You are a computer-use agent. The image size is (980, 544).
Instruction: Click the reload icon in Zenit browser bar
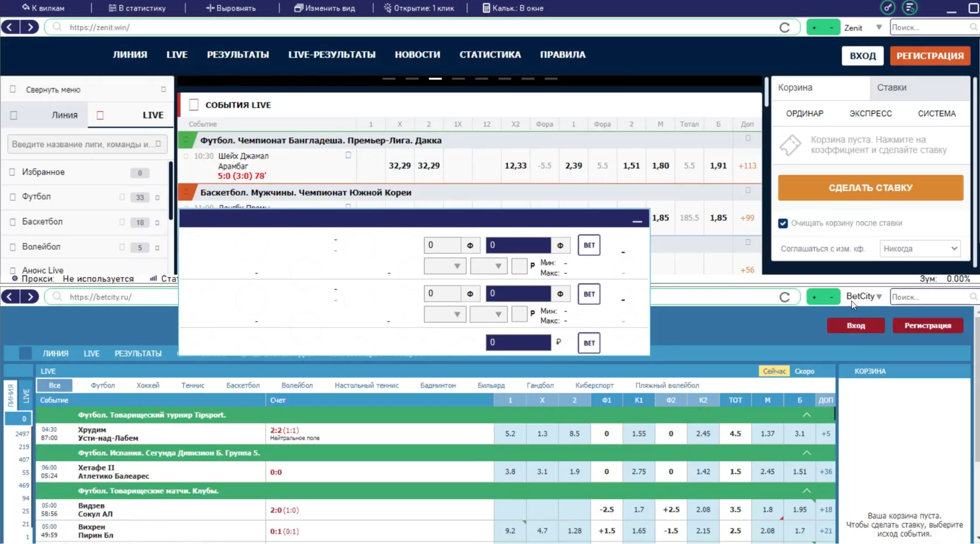pos(785,27)
